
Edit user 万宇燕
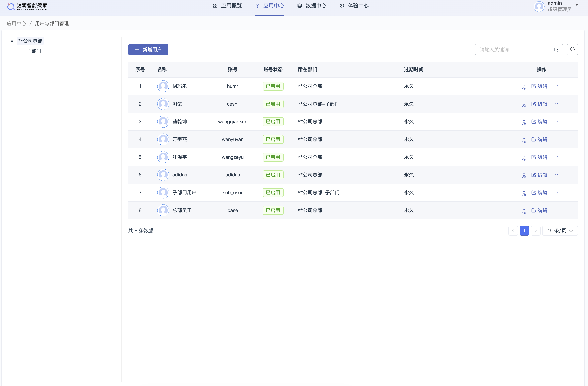pos(539,139)
